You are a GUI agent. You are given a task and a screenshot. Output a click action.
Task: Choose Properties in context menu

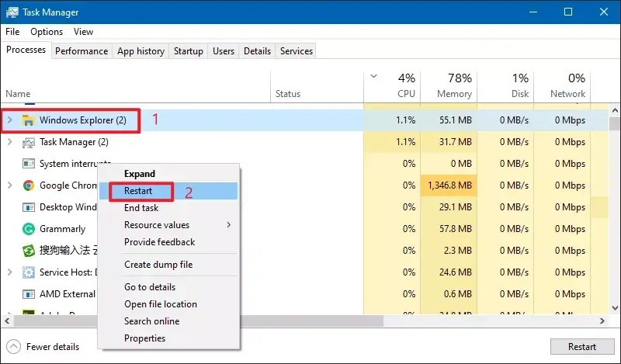[168, 338]
